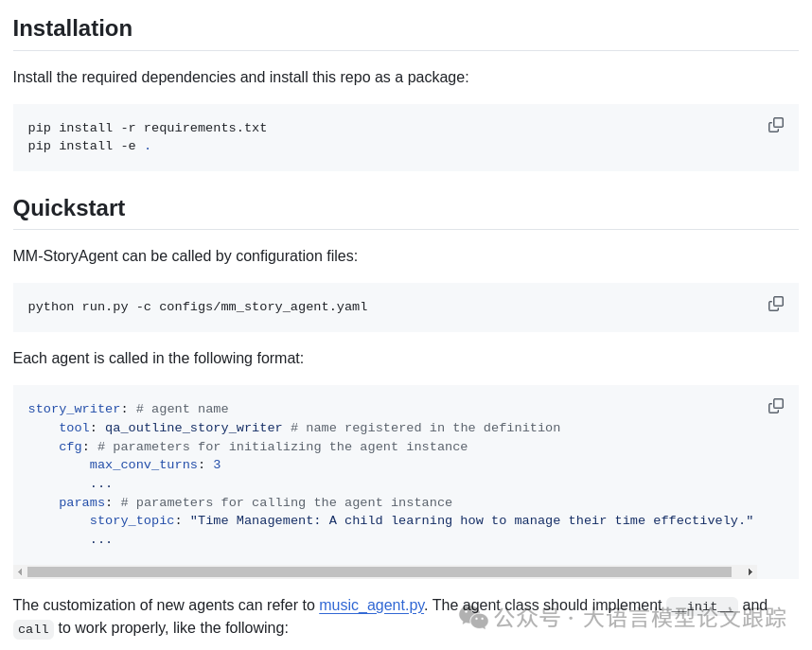Click the max_conv_turns setting line
The height and width of the screenshot is (650, 812).
pyautogui.click(x=154, y=465)
